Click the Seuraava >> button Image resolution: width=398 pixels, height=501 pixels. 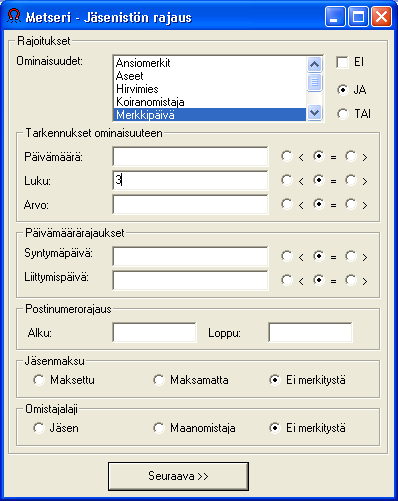178,476
